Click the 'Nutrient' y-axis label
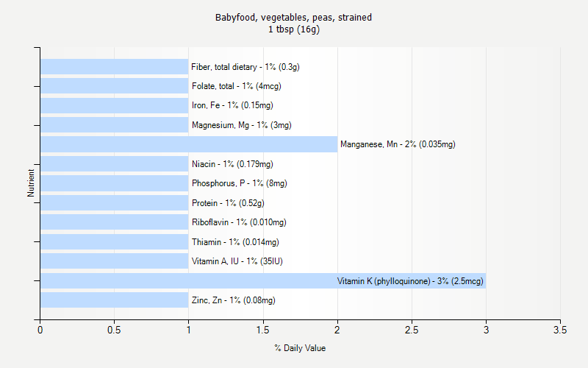 pyautogui.click(x=31, y=183)
